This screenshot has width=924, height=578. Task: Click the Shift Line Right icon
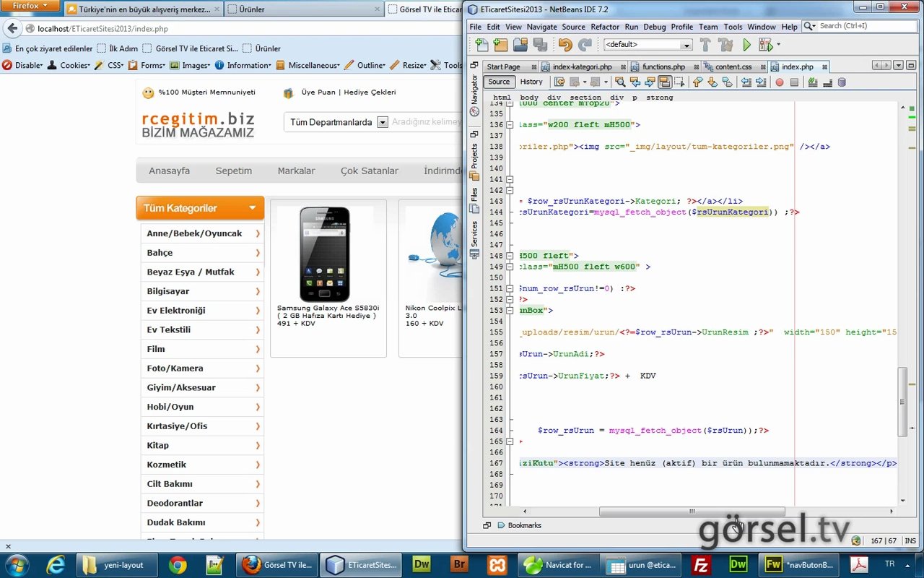click(761, 82)
